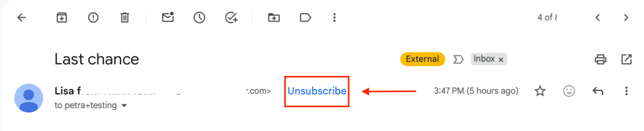Mark the email as unread

click(168, 17)
